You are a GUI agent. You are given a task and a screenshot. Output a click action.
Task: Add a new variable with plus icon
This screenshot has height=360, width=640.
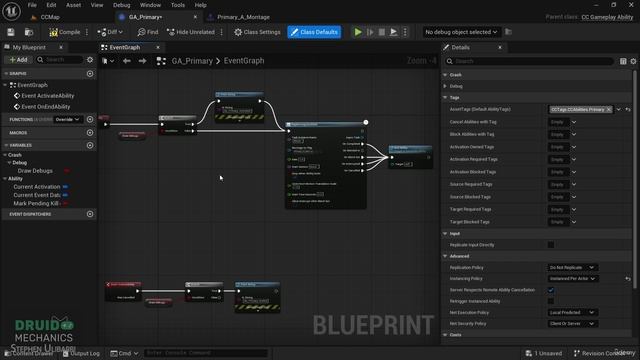90,145
